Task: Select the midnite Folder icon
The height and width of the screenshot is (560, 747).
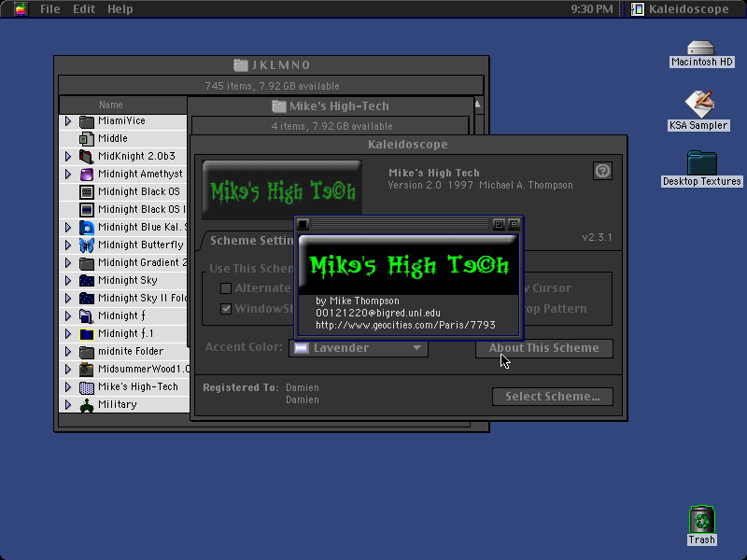Action: (x=86, y=352)
